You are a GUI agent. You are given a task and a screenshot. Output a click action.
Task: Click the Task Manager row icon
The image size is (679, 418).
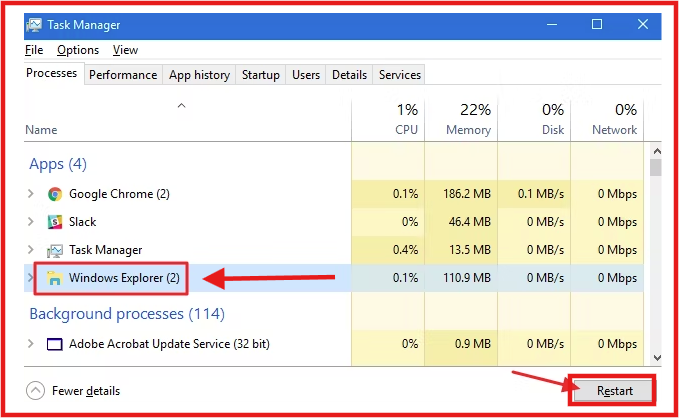(55, 250)
